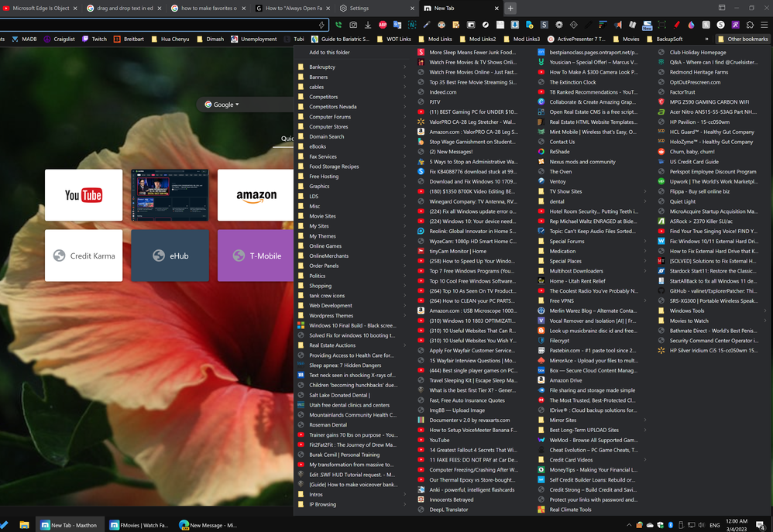This screenshot has height=532, width=773.
Task: Expand the Windows Tools folder arrow
Action: (x=765, y=311)
